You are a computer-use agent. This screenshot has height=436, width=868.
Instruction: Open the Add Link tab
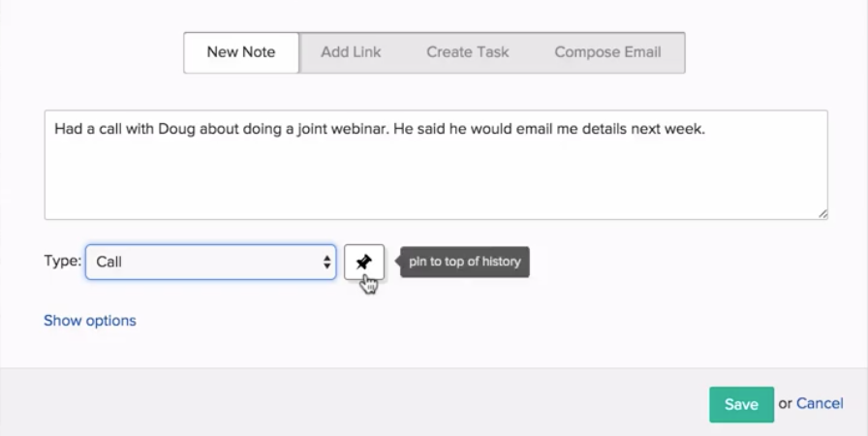click(351, 52)
